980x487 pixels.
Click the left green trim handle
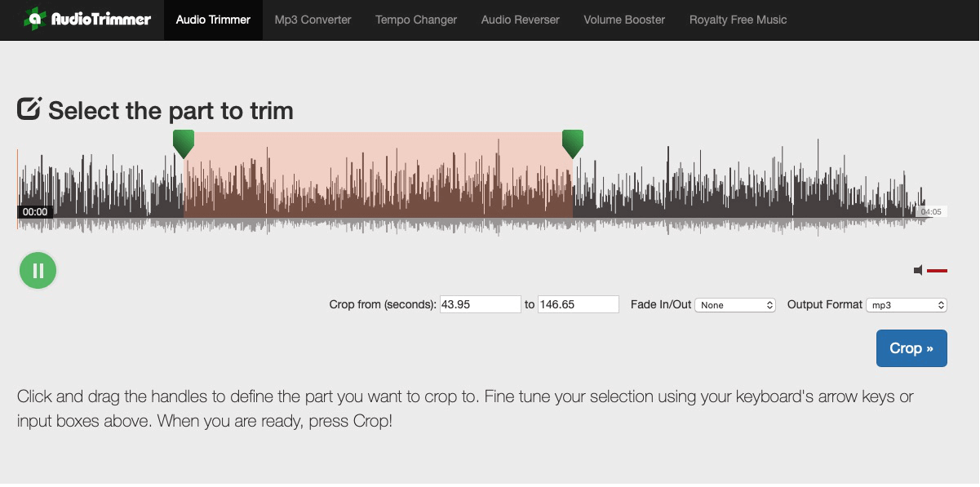point(184,143)
